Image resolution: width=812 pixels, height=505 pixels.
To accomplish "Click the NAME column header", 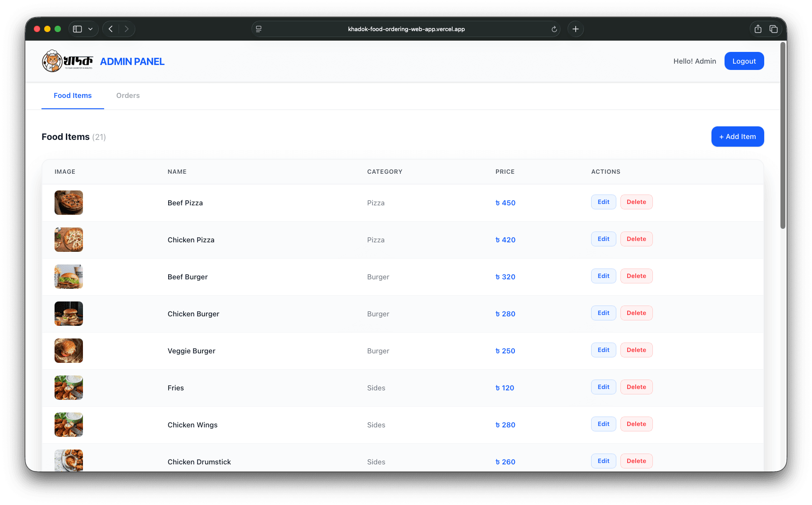I will pos(177,172).
